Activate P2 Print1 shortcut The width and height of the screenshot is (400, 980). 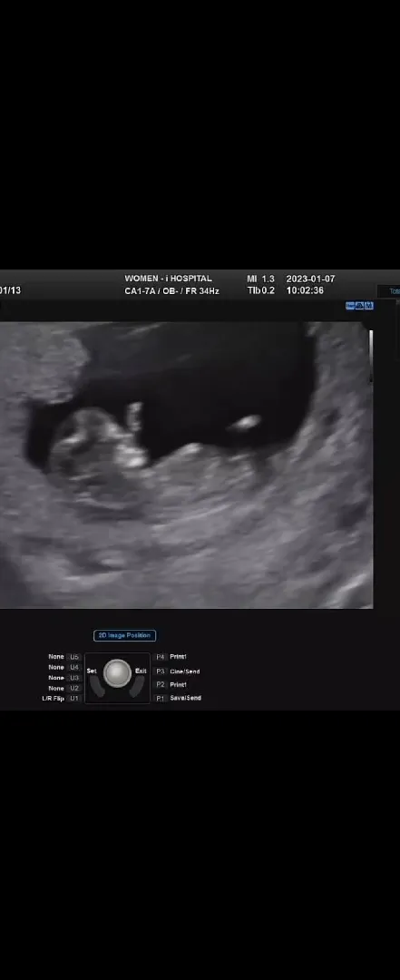[x=171, y=685]
